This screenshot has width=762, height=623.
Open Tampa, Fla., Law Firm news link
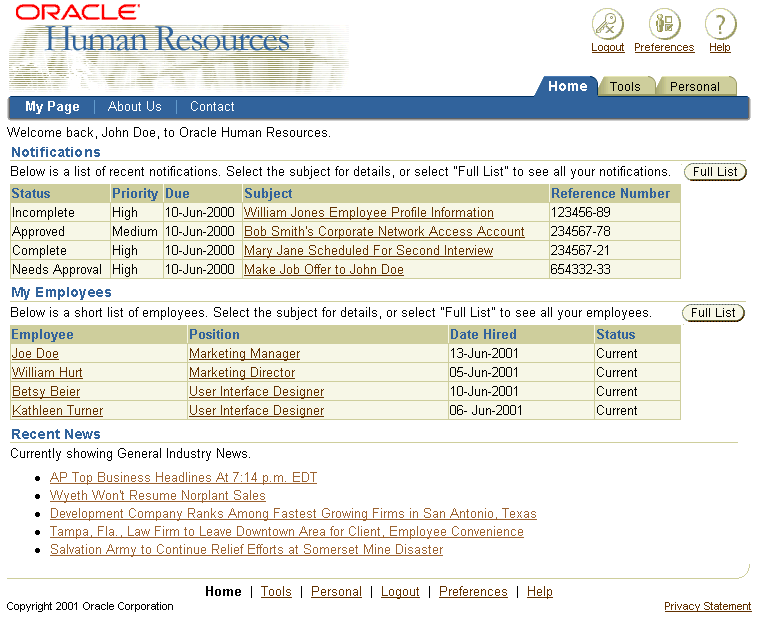(287, 532)
